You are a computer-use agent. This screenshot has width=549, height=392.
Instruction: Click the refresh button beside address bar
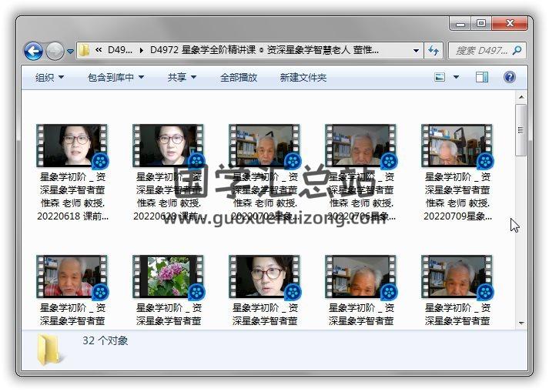[x=434, y=51]
